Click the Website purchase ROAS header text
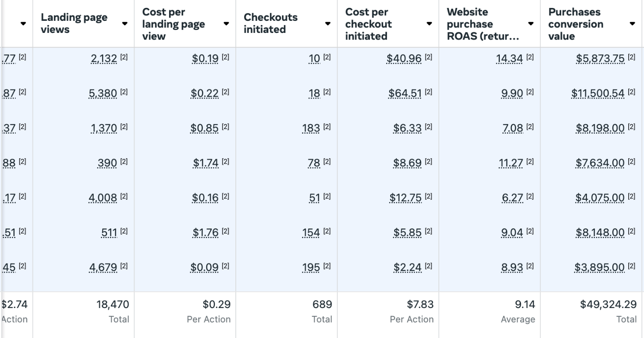 point(482,24)
